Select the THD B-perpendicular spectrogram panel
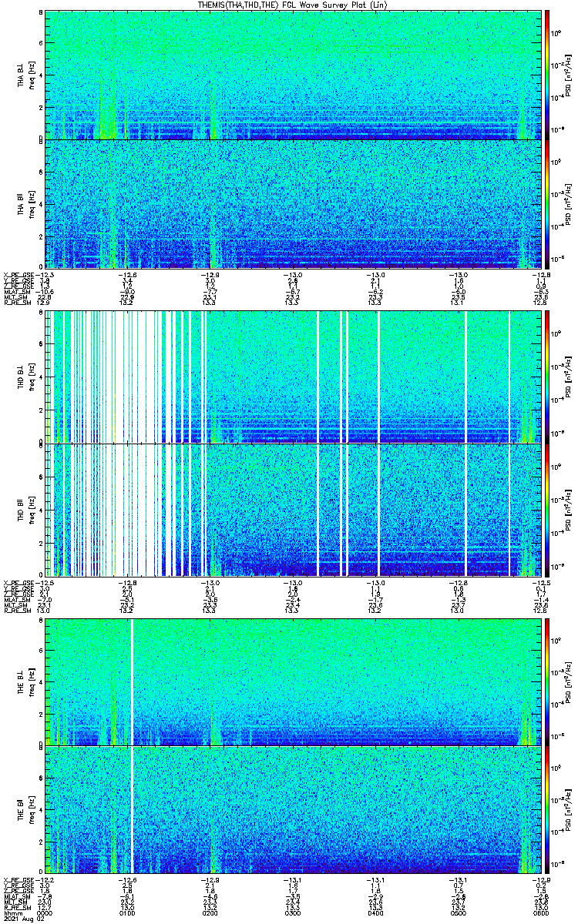 coord(293,377)
